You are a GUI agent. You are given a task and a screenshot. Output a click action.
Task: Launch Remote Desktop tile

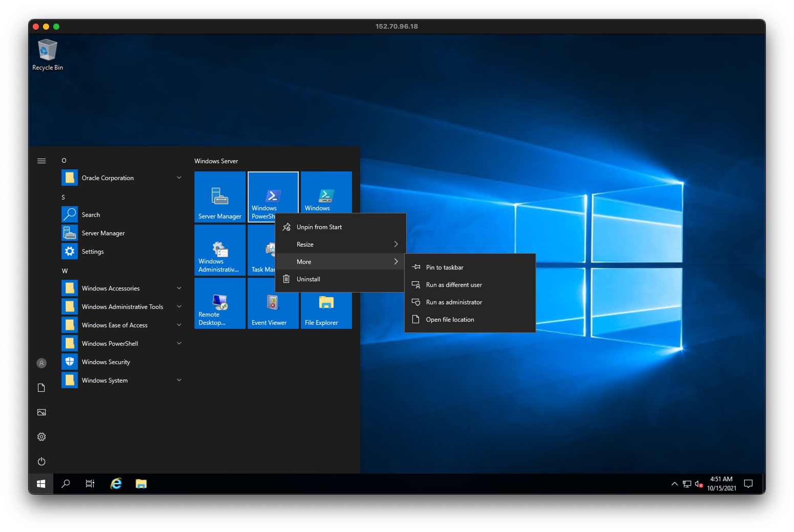click(219, 303)
